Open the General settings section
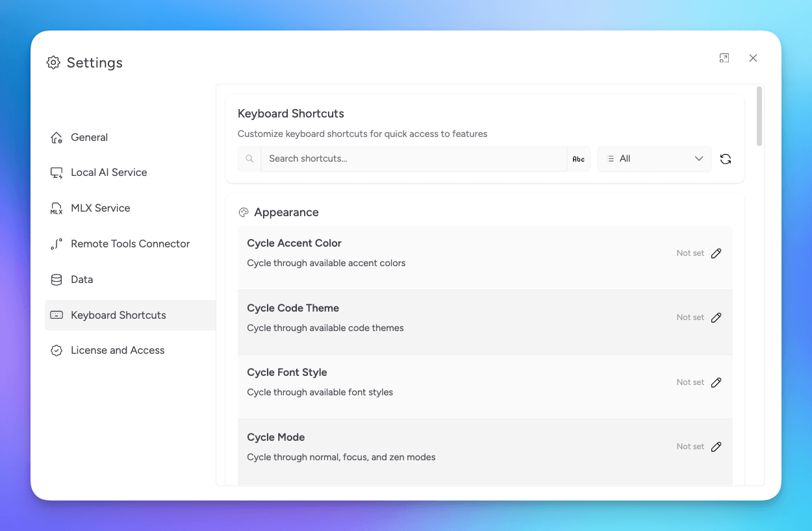 89,137
